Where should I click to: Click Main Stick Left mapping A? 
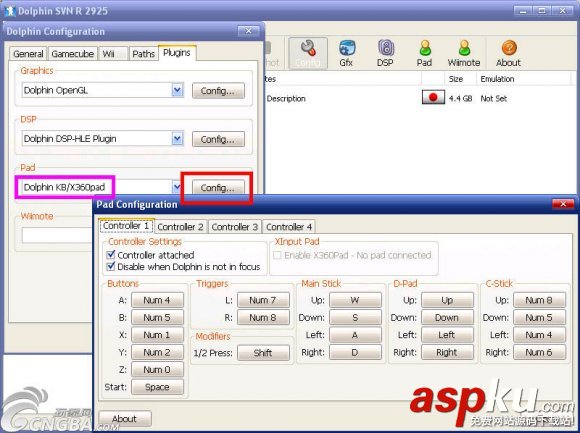pos(355,335)
